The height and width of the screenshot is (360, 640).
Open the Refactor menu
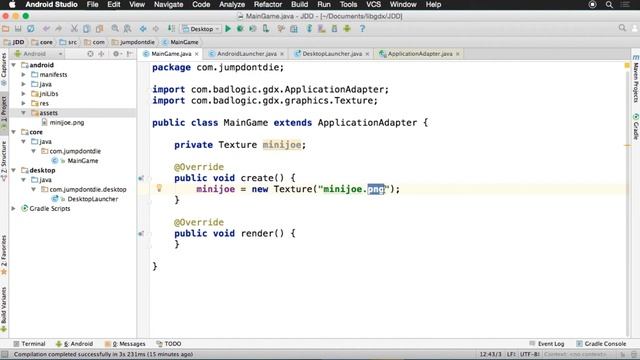(268, 4)
